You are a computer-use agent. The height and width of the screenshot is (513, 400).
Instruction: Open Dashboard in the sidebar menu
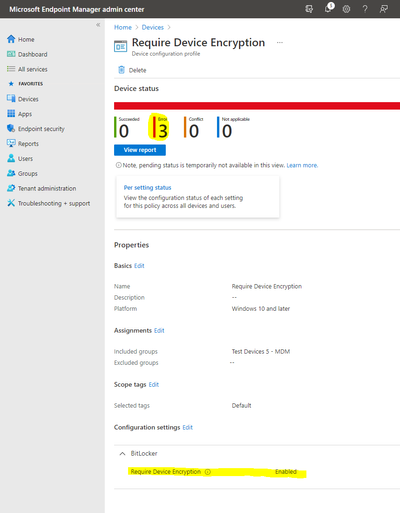click(33, 54)
